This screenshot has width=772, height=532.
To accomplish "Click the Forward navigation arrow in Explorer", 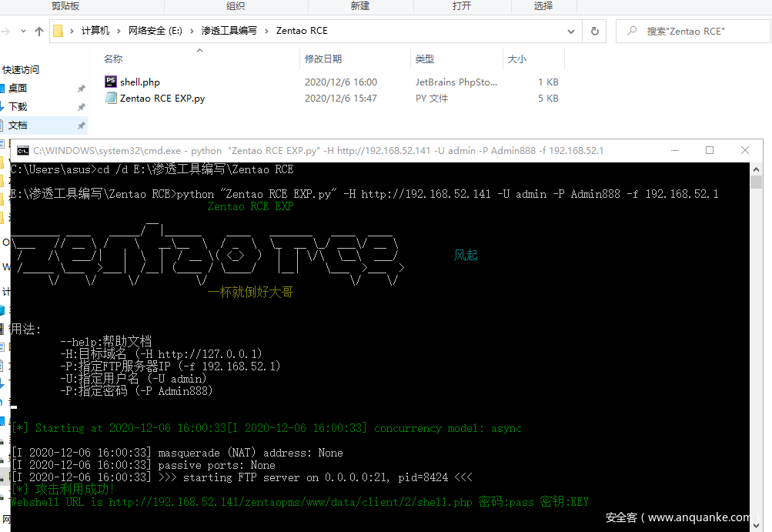I will [x=5, y=31].
